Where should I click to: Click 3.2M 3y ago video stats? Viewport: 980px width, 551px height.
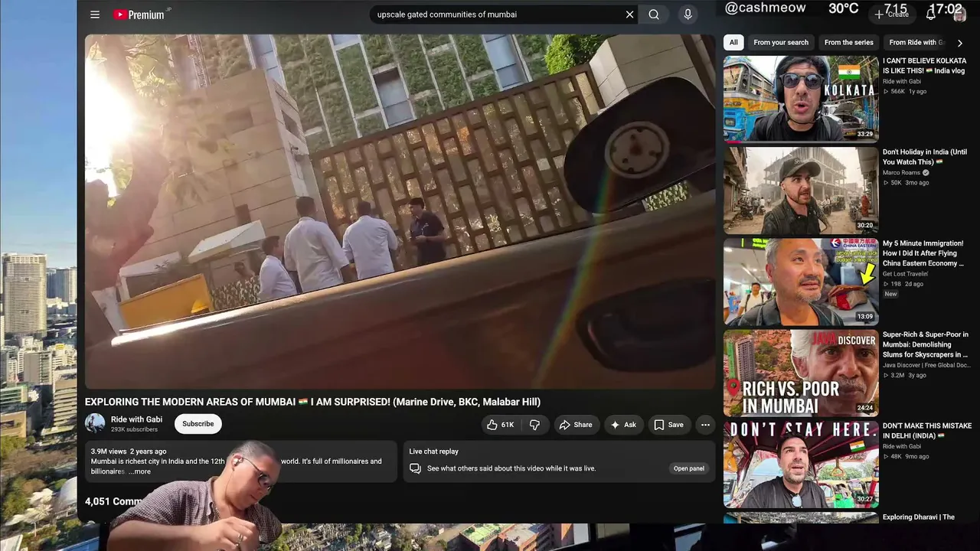click(905, 375)
